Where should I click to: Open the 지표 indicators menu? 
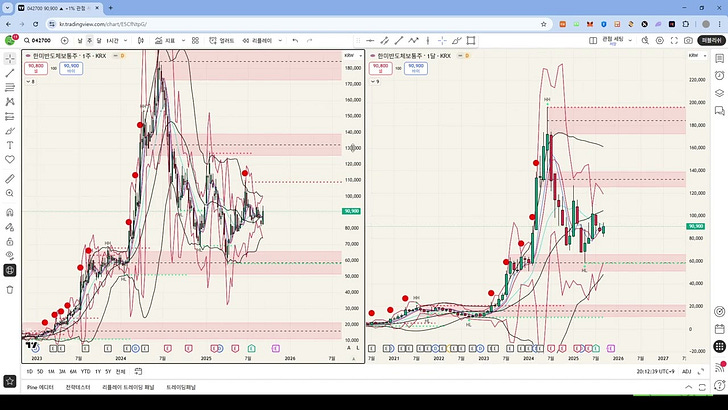pos(165,40)
